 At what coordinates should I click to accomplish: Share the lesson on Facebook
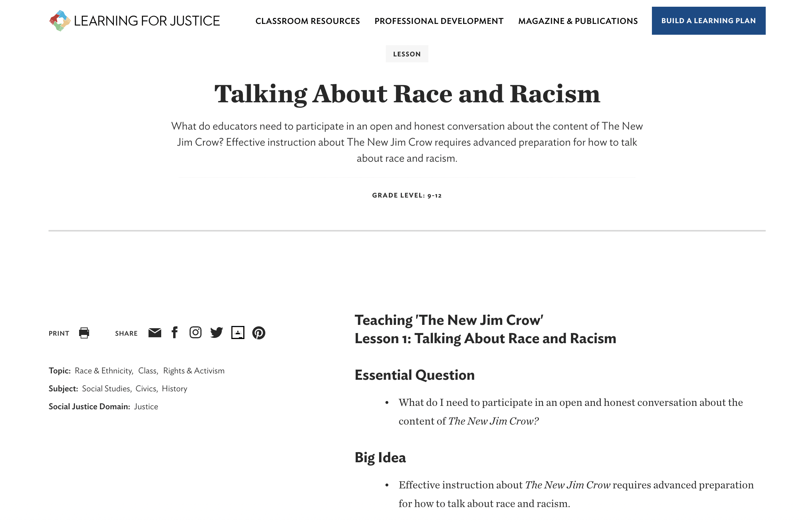[175, 333]
